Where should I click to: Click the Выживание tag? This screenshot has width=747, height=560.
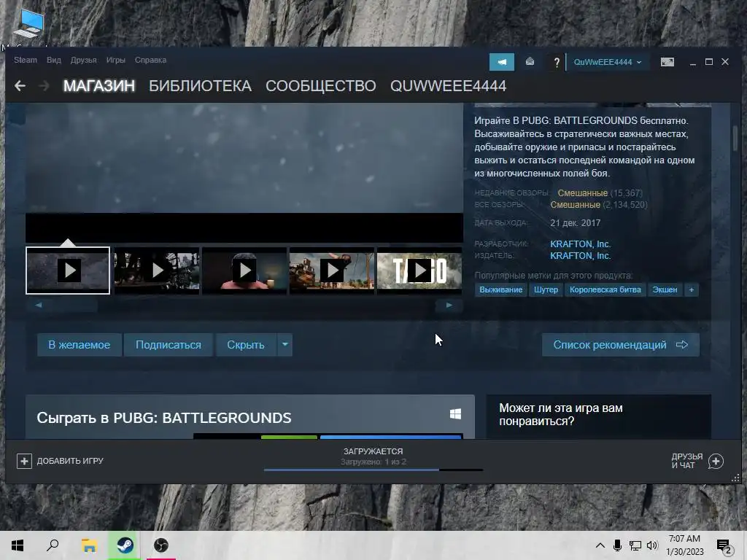[x=500, y=289]
